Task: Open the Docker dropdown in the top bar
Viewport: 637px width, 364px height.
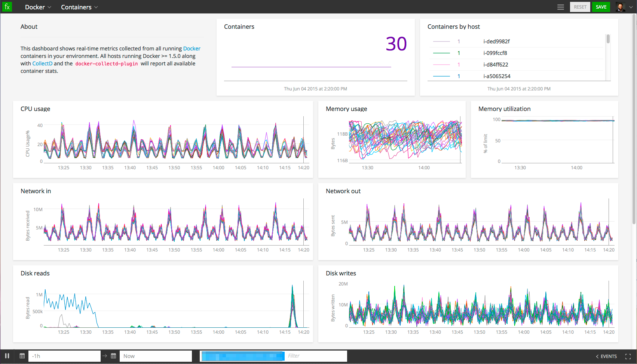Action: click(38, 7)
